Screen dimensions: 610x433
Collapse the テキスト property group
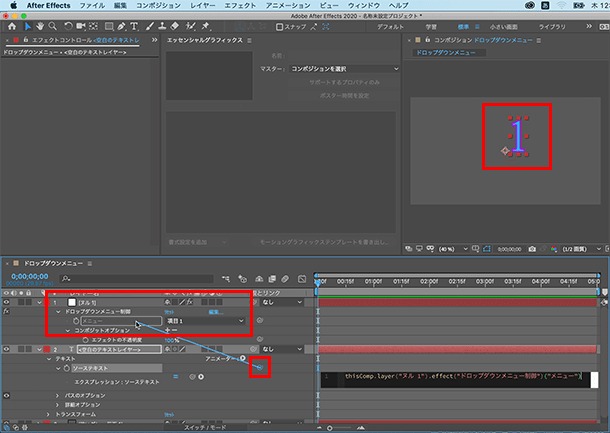(49, 359)
